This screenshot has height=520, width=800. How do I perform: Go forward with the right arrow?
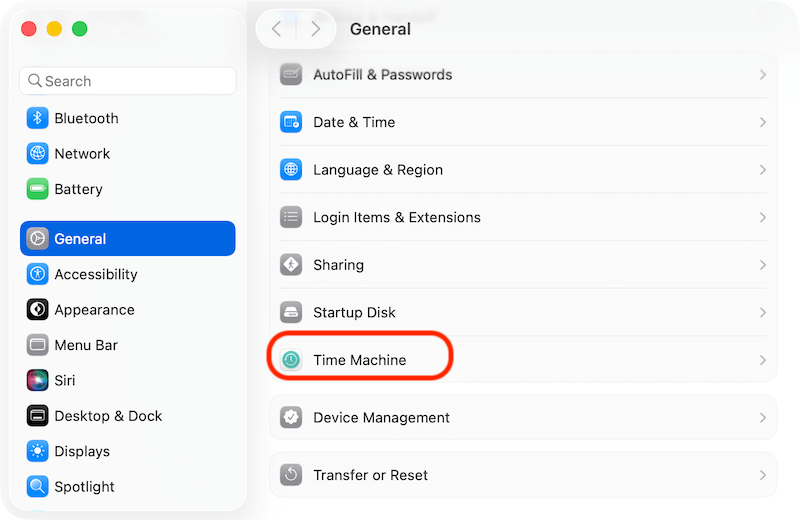[316, 29]
